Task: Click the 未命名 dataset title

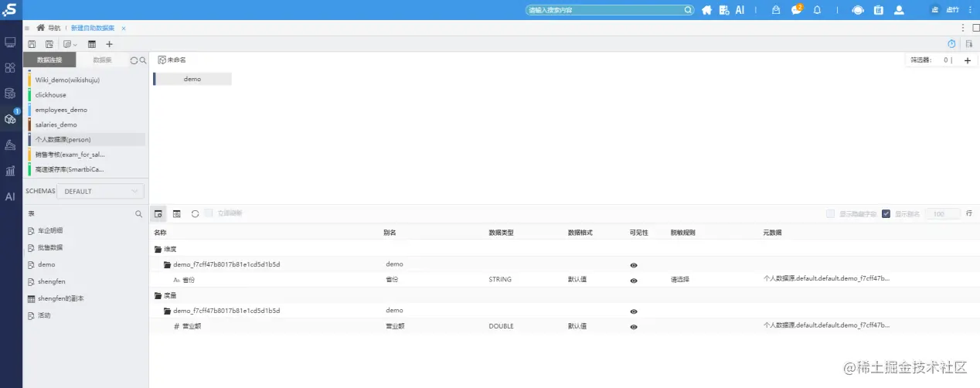Action: point(176,60)
